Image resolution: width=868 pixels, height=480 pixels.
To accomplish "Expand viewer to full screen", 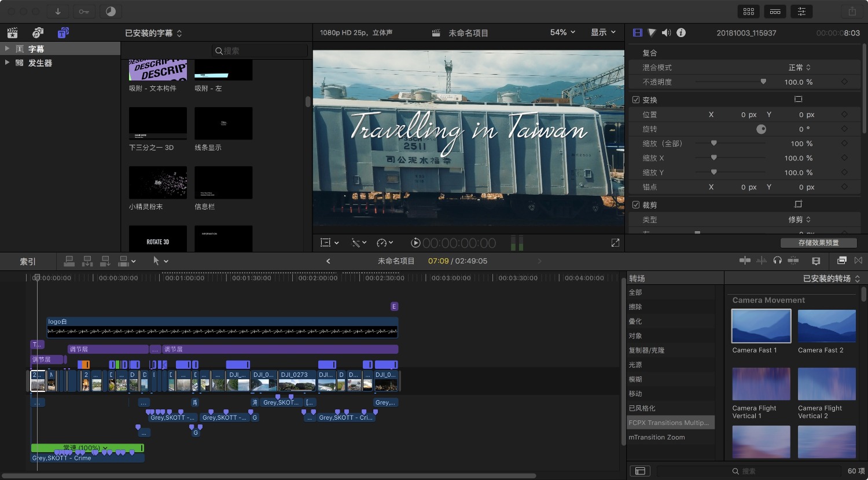I will pos(615,243).
